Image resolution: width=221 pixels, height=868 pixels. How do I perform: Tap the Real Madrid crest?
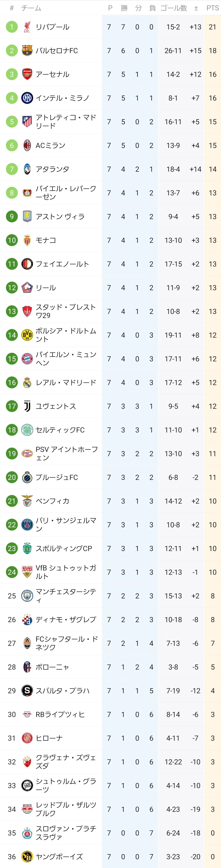click(x=27, y=382)
